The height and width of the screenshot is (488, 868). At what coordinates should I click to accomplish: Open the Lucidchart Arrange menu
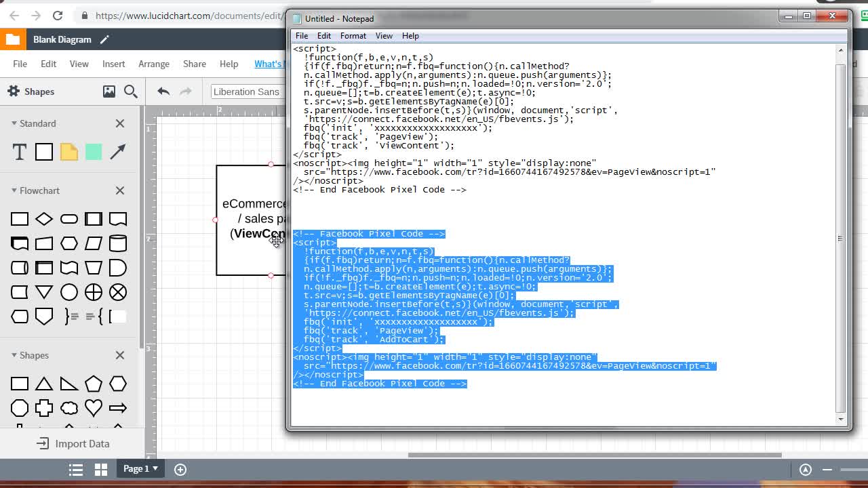154,64
